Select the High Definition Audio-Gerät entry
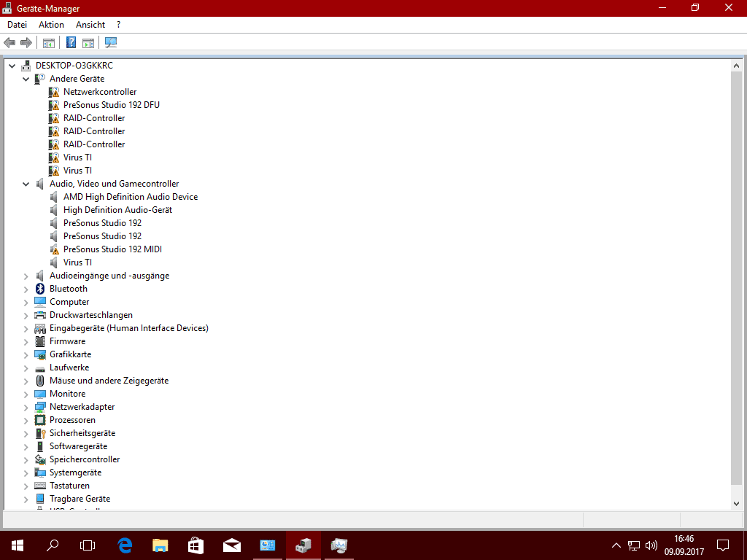The width and height of the screenshot is (747, 560). tap(117, 210)
